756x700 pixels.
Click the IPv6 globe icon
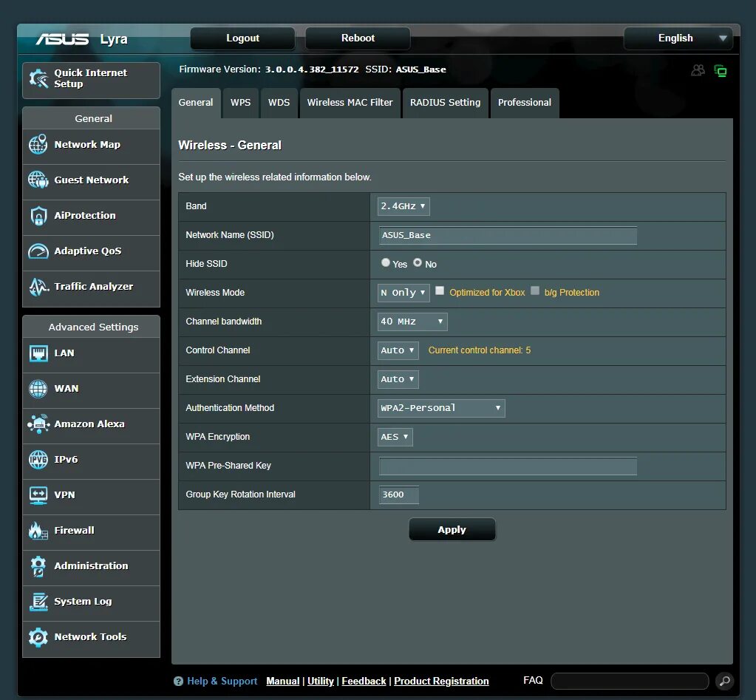pos(38,460)
